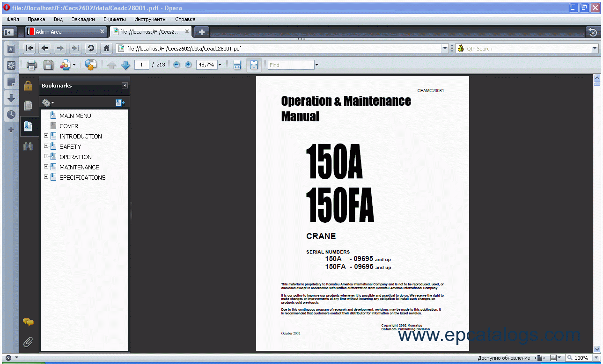Click the page number input field
The image size is (603, 364).
coord(142,65)
